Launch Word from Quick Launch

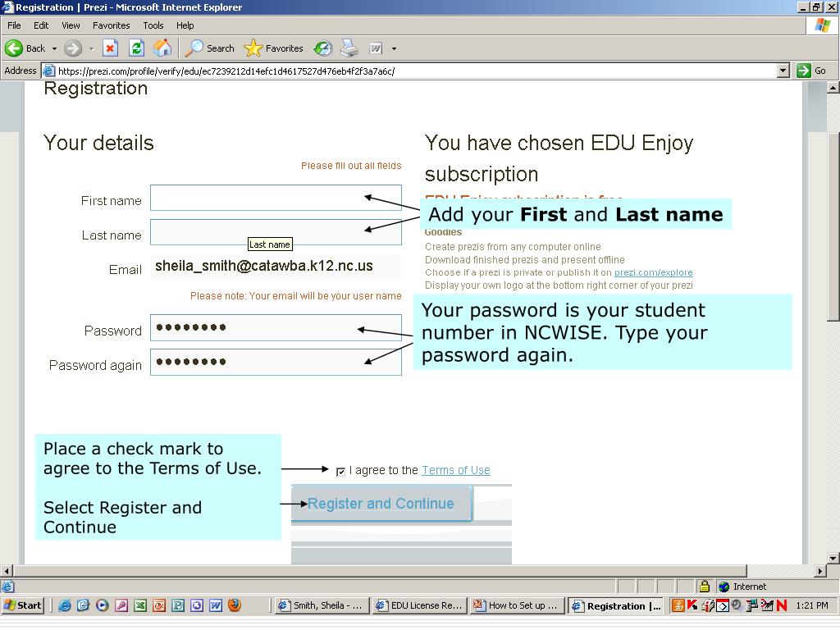[216, 605]
